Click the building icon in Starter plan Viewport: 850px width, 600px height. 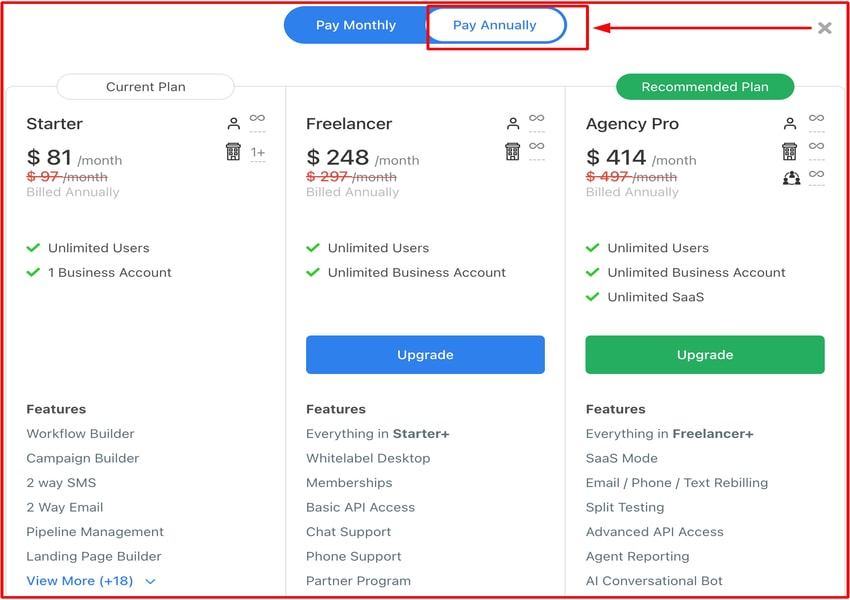coord(233,152)
